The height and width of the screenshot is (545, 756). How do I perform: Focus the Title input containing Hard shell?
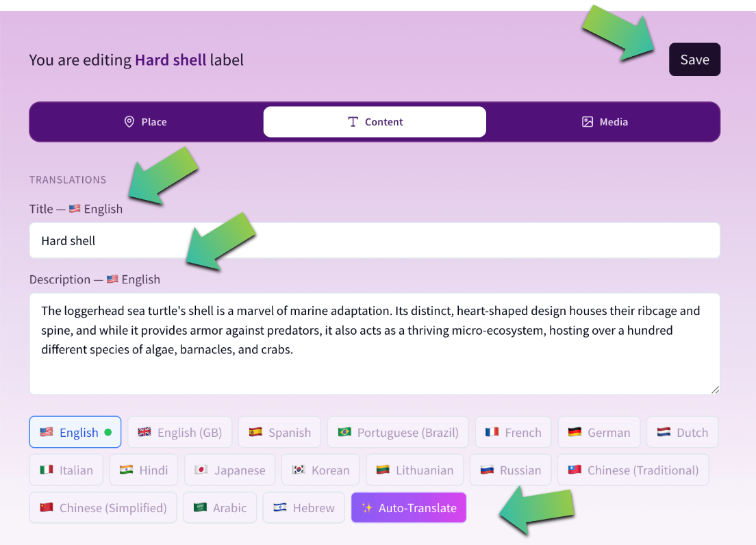[x=375, y=240]
